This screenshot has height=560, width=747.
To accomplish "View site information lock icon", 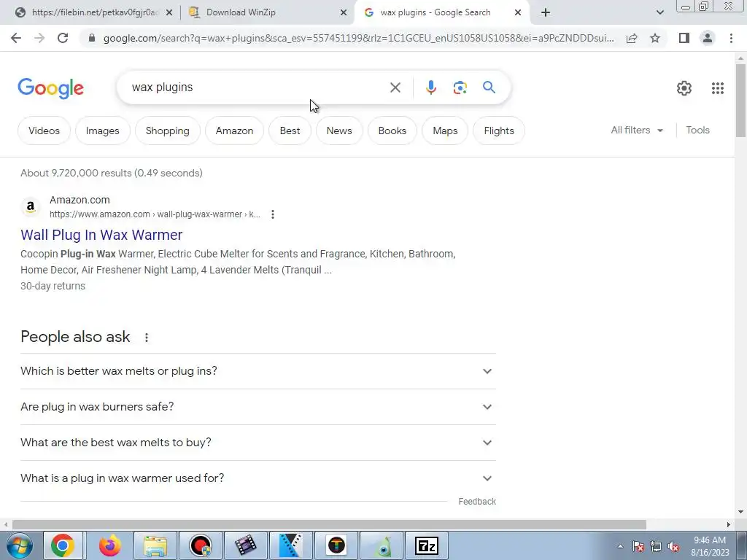I will [92, 38].
